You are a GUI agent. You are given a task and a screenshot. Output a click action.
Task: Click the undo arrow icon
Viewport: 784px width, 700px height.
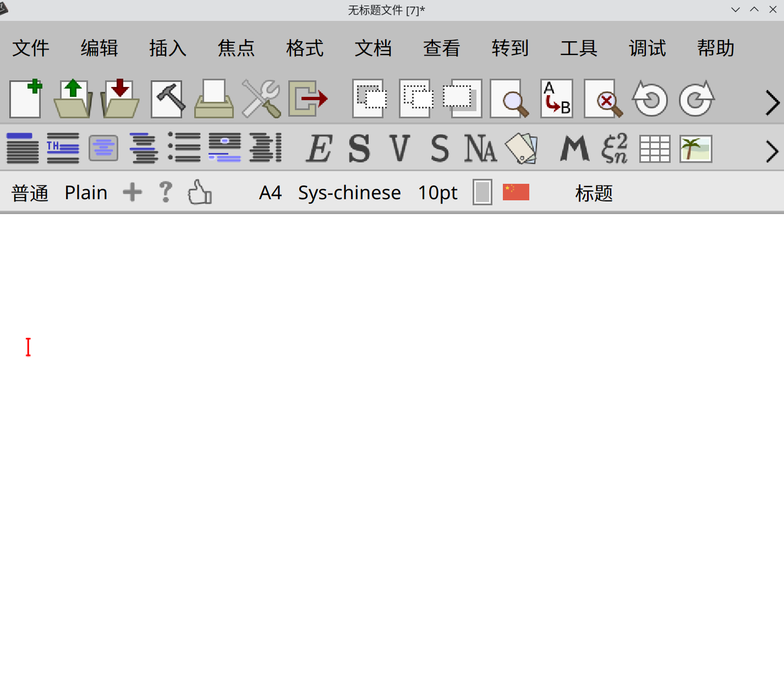tap(650, 99)
